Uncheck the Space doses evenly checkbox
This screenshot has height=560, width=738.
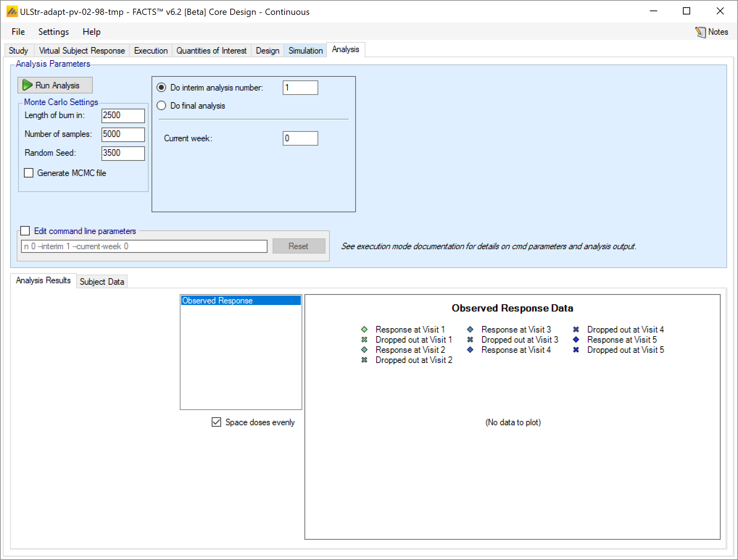(216, 422)
